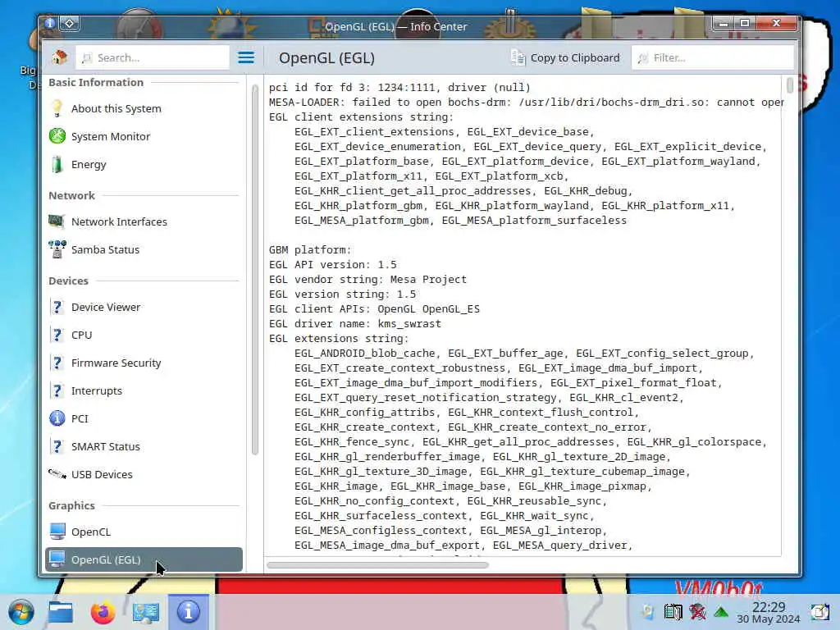Click the 'EGL API version: 1.5' line
Screen dimensions: 840x630
(x=333, y=265)
